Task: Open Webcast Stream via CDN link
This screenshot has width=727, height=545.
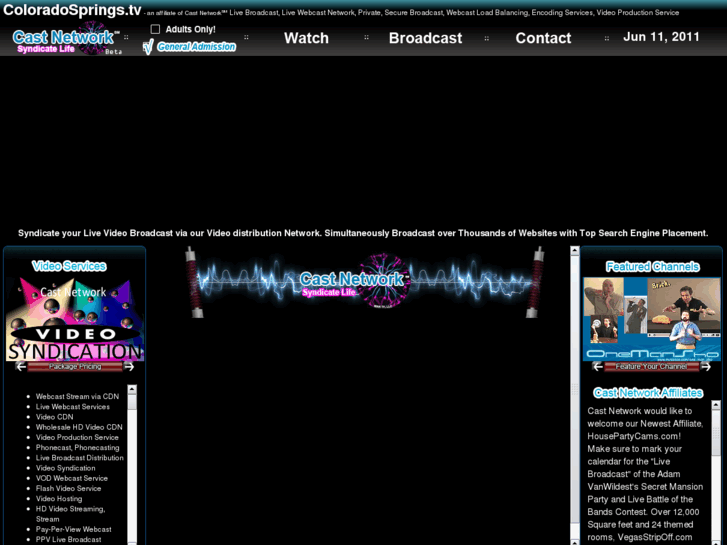Action: tap(77, 397)
